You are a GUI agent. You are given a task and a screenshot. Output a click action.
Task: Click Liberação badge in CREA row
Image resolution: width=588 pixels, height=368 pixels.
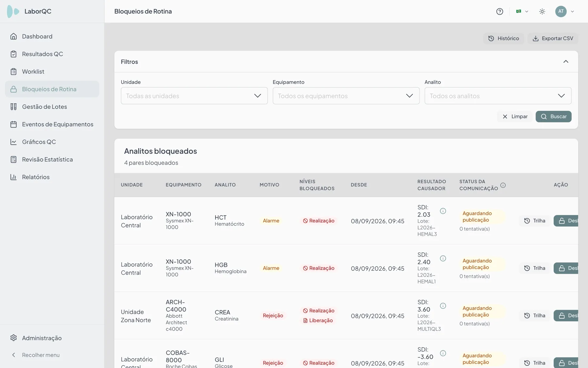click(318, 321)
